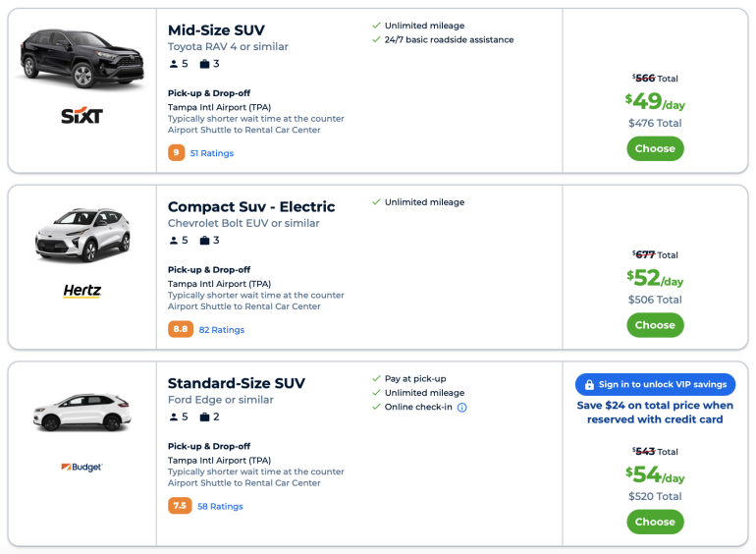Screen dimensions: 756x554
Task: Choose the Mid-Size SUV at $49/day
Action: pyautogui.click(x=655, y=148)
